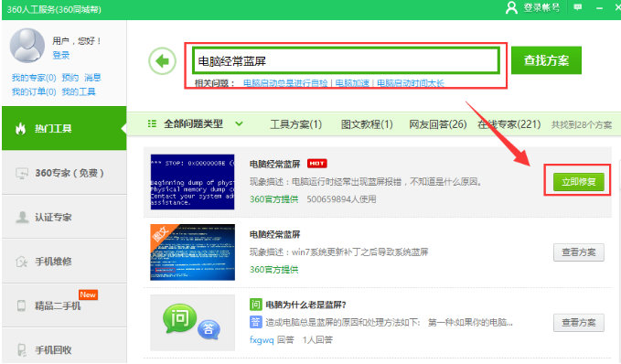Click the person icon beside 认证专家
The image size is (621, 364).
22,217
